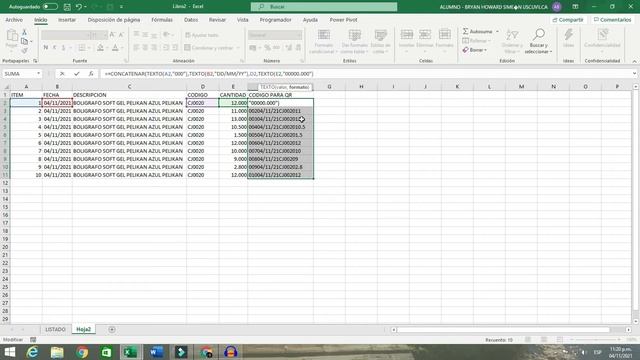Click the Percent style icon
Screen dimensions: 640x360
tap(267, 48)
